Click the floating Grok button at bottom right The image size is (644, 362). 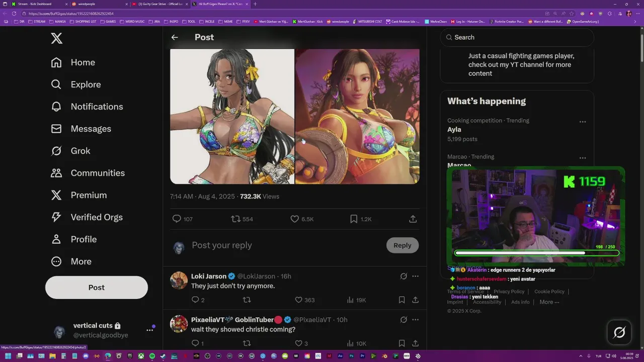pyautogui.click(x=619, y=332)
